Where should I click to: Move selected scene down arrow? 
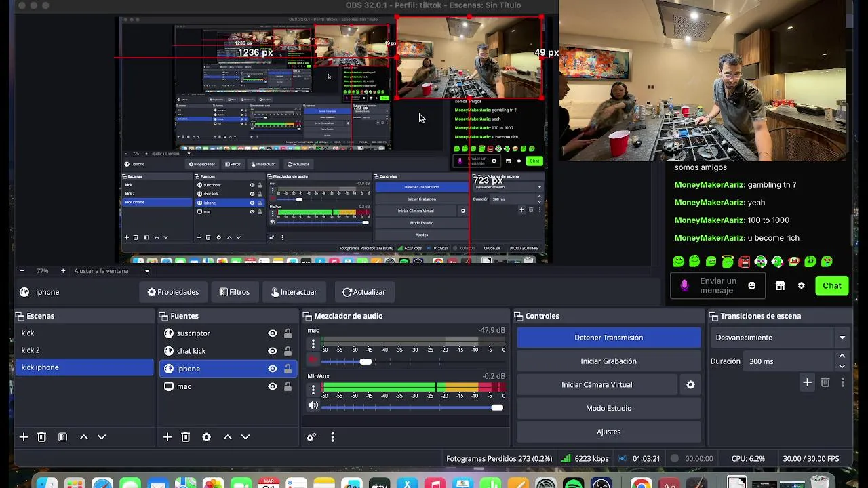[102, 437]
